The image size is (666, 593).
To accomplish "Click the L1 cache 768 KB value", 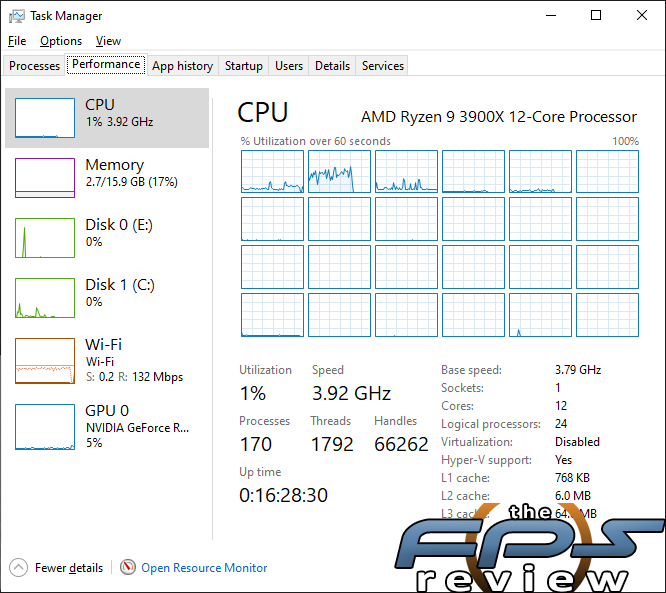I will (x=572, y=477).
